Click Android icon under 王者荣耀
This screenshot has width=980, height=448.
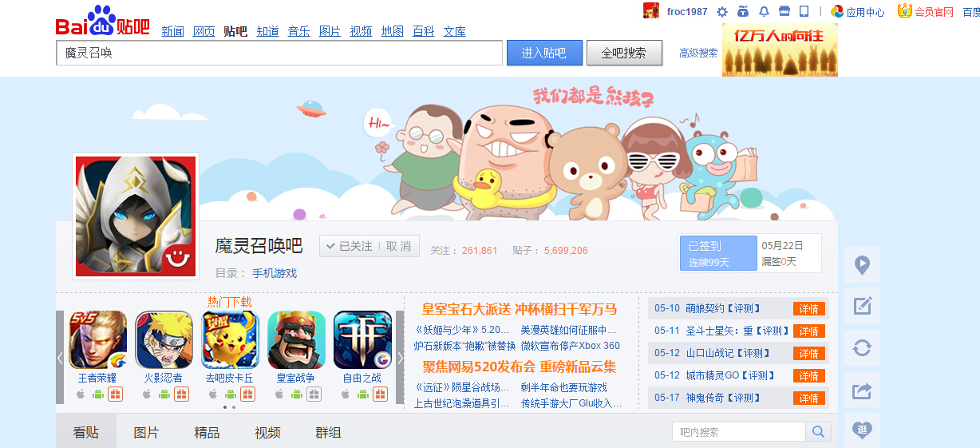98,394
